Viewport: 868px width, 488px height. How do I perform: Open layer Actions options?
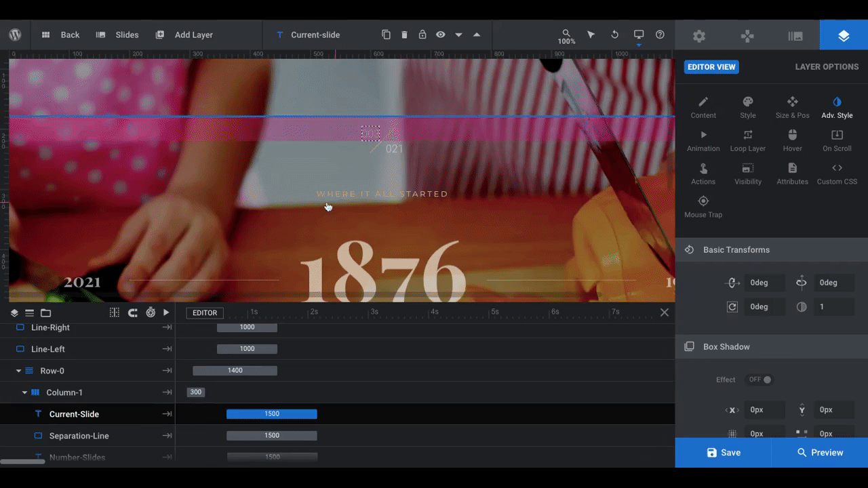pyautogui.click(x=703, y=174)
